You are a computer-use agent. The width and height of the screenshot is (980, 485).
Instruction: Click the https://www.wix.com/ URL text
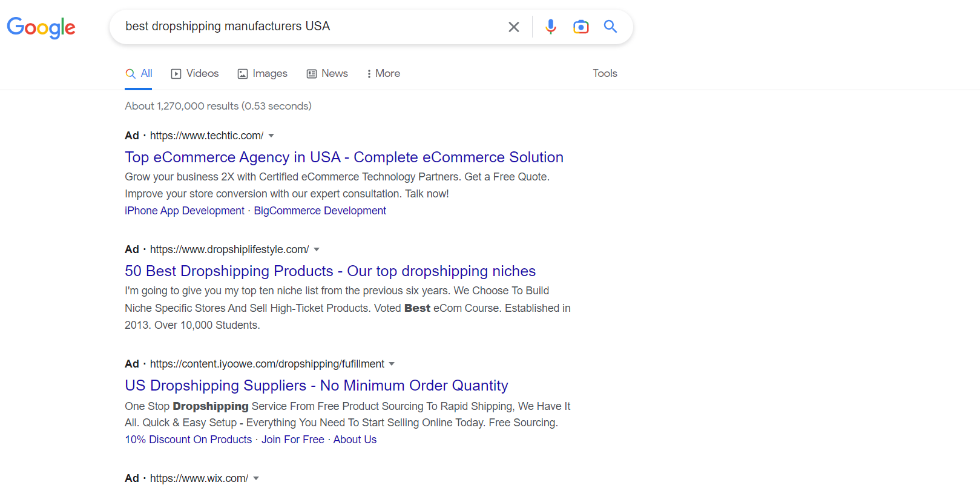199,478
